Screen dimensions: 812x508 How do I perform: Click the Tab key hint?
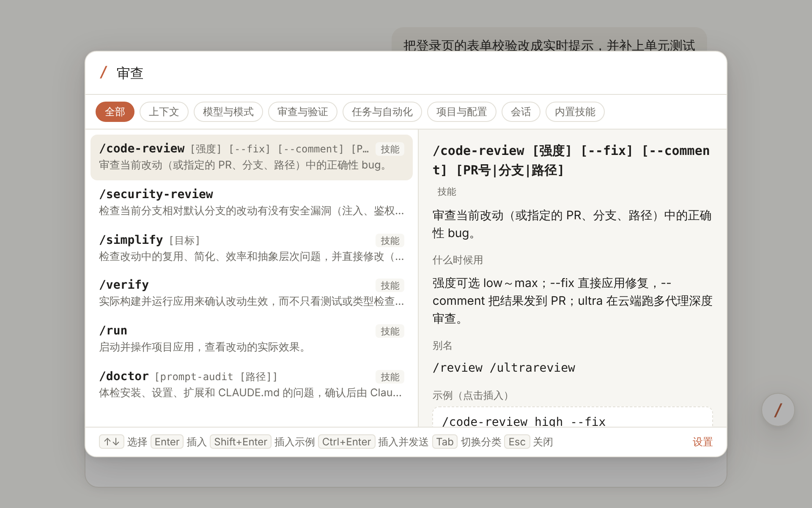[445, 442]
